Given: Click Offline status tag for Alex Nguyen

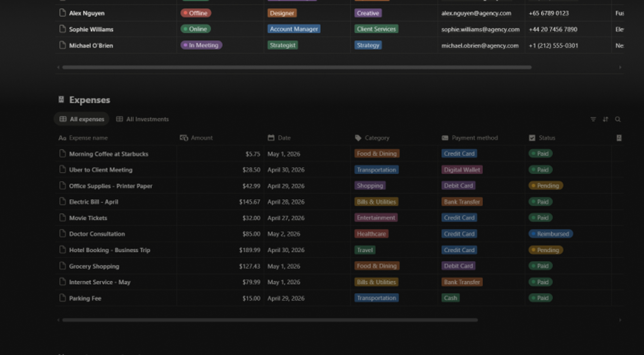Looking at the screenshot, I should click(x=196, y=13).
